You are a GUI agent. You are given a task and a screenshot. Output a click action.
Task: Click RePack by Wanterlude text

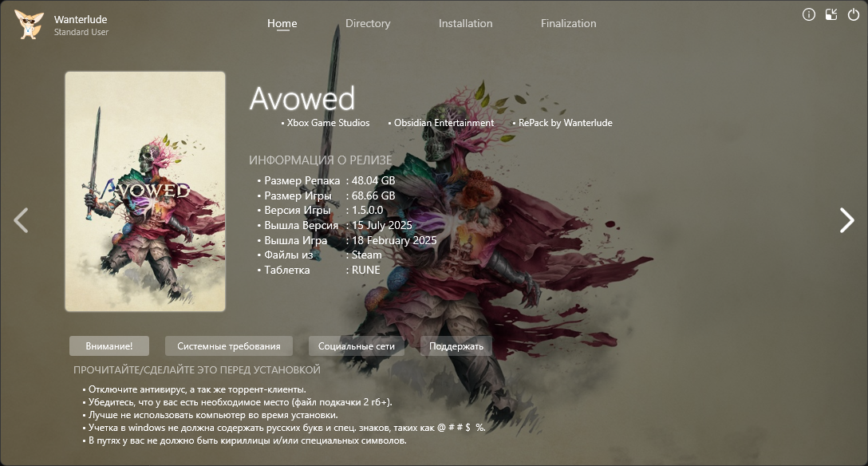(x=565, y=123)
